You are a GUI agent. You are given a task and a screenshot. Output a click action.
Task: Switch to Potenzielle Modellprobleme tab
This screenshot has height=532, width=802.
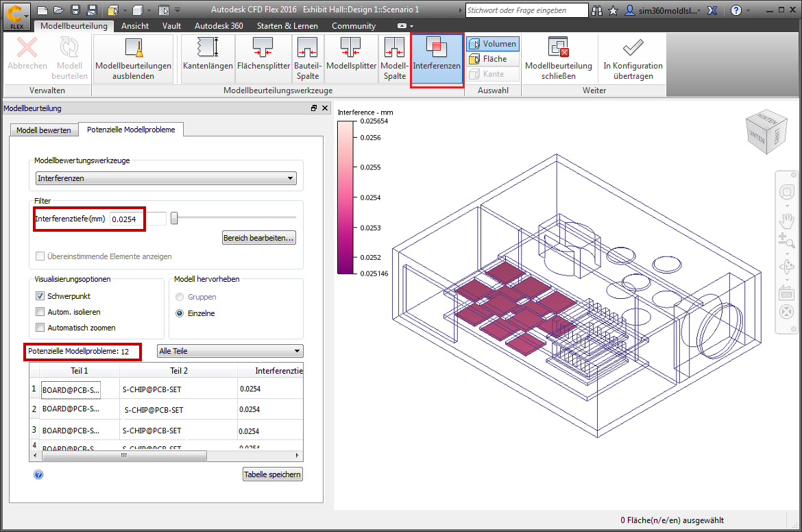pyautogui.click(x=131, y=130)
